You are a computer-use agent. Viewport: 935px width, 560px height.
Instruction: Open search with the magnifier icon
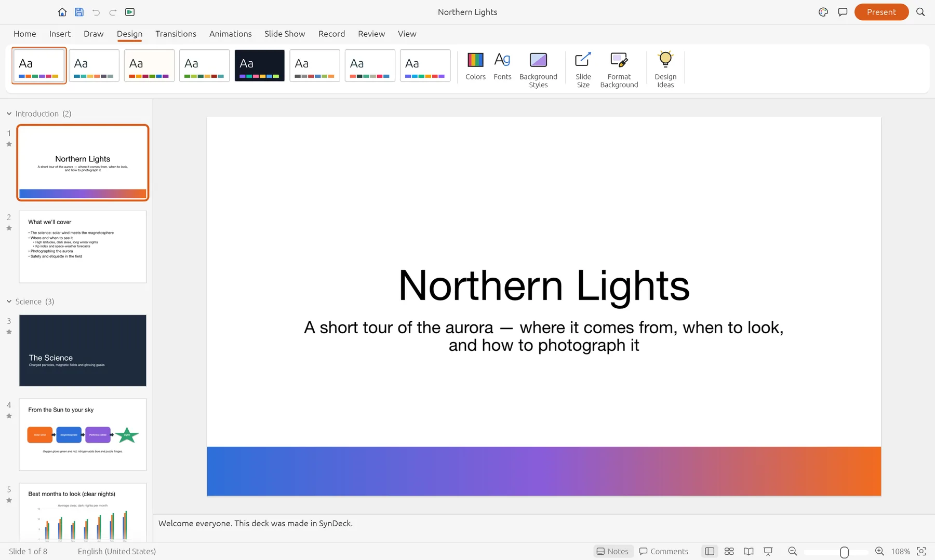click(x=920, y=12)
